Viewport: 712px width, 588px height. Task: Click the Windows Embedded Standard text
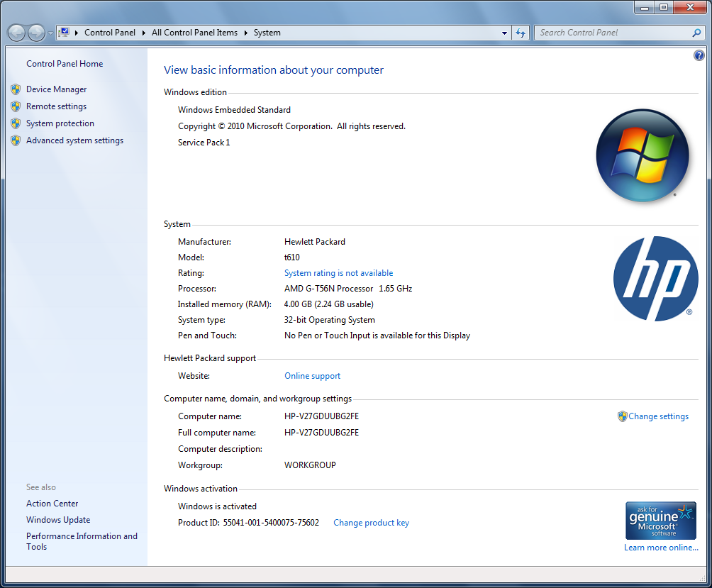click(234, 110)
